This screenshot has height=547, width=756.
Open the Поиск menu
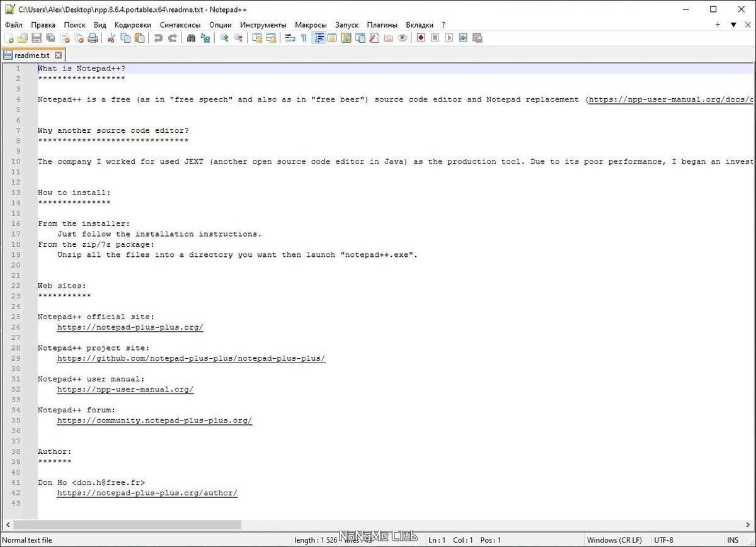tap(74, 25)
